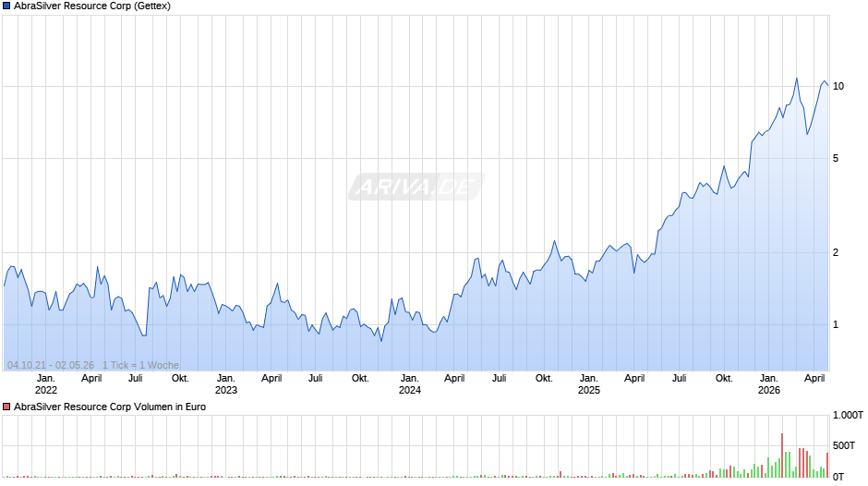Click the volume axis label '0T'

[x=838, y=477]
